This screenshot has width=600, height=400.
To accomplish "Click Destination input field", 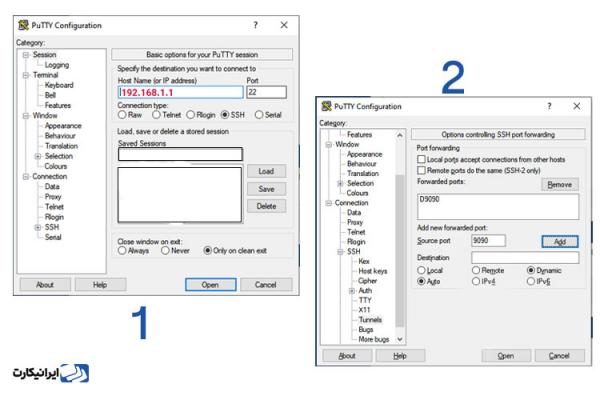I will pos(525,258).
